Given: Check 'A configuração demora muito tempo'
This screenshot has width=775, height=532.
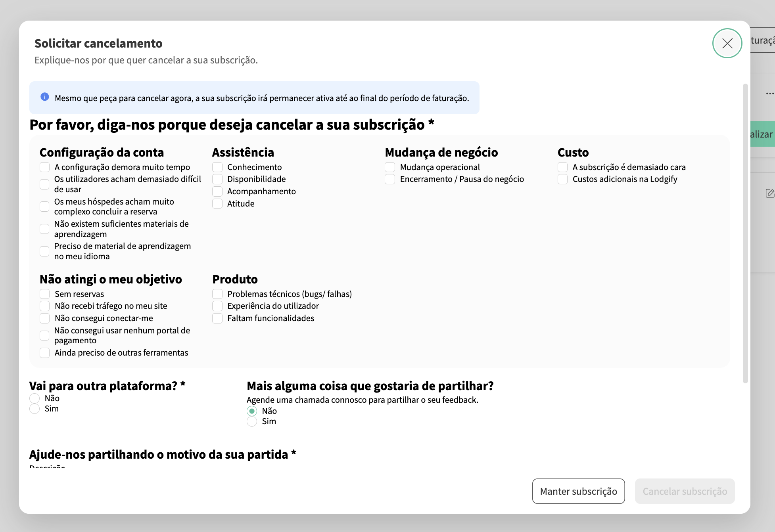Looking at the screenshot, I should 44,167.
